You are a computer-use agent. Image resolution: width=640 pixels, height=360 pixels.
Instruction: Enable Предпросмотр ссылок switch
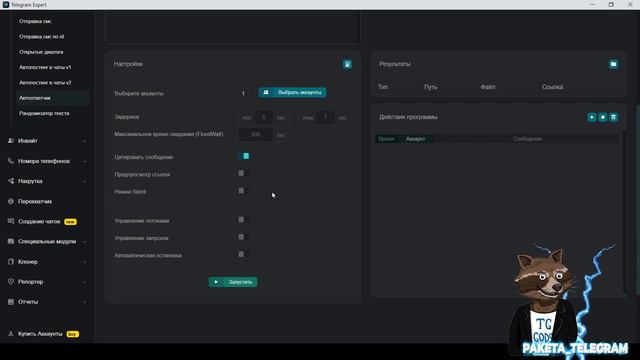(244, 173)
